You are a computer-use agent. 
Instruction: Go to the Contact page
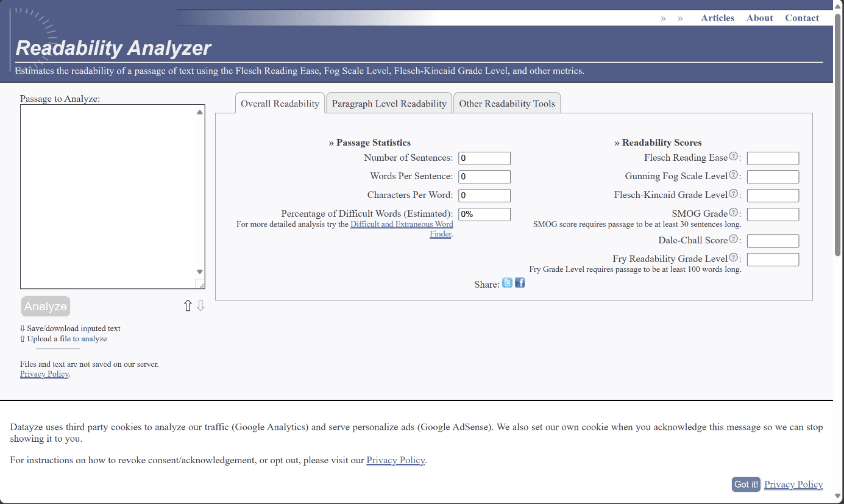pyautogui.click(x=801, y=18)
